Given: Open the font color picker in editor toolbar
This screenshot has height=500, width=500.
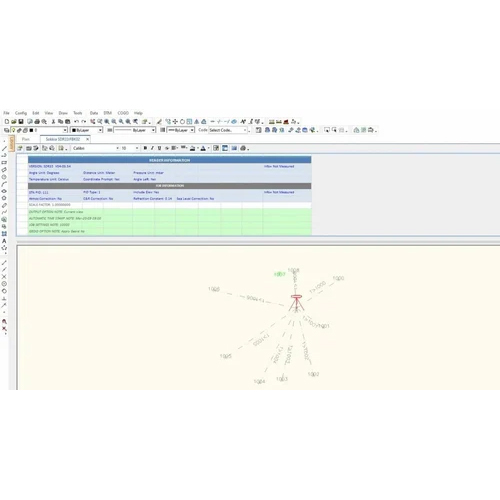Looking at the screenshot, I should [x=203, y=148].
